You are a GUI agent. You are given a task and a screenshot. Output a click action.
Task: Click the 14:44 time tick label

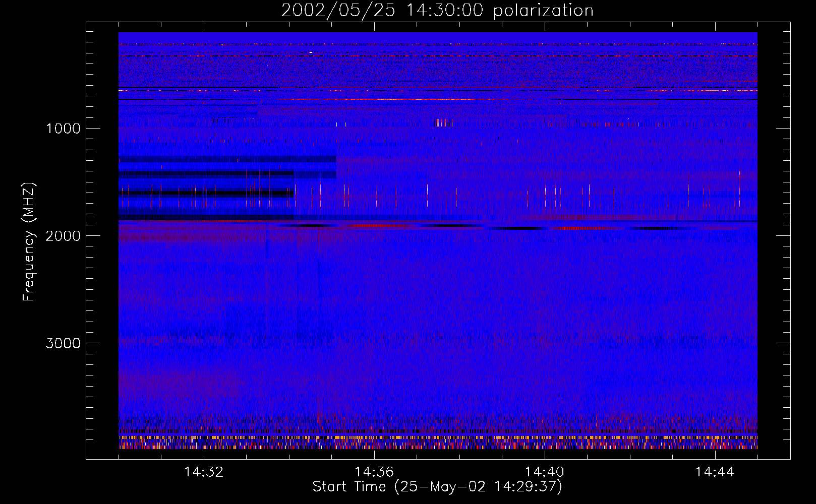715,472
